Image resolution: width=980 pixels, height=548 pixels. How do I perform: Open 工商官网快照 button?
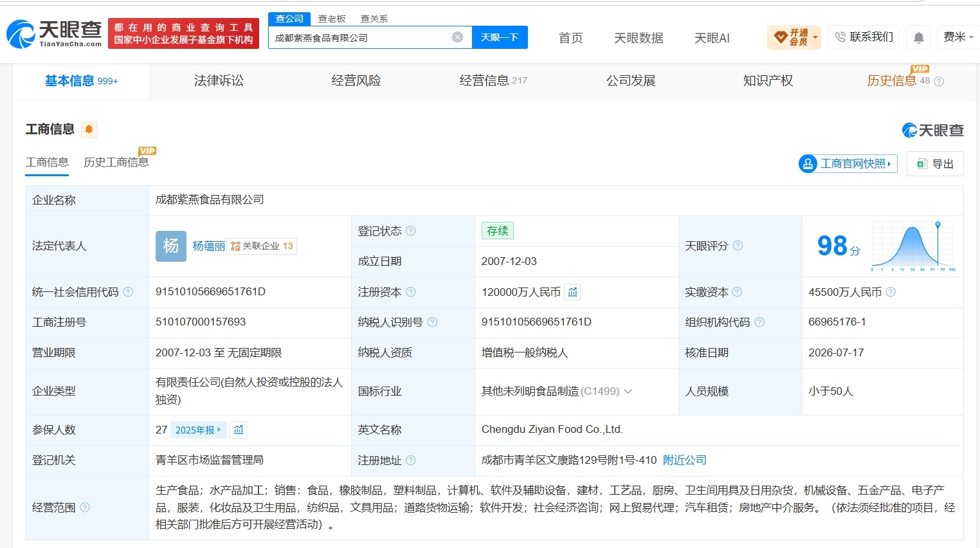848,163
